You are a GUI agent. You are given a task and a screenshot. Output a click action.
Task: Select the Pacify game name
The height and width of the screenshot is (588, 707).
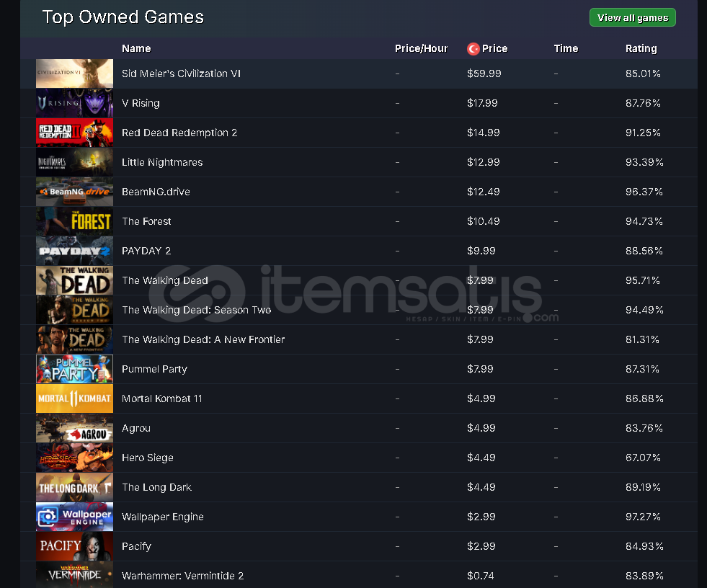coord(137,546)
